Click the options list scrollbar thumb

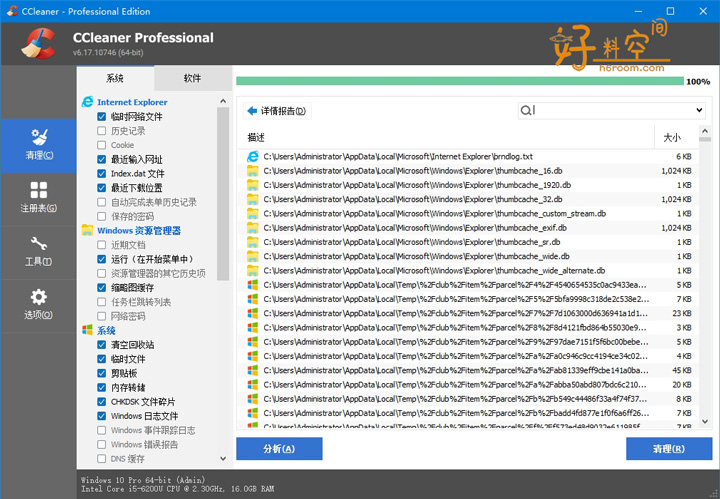click(223, 194)
